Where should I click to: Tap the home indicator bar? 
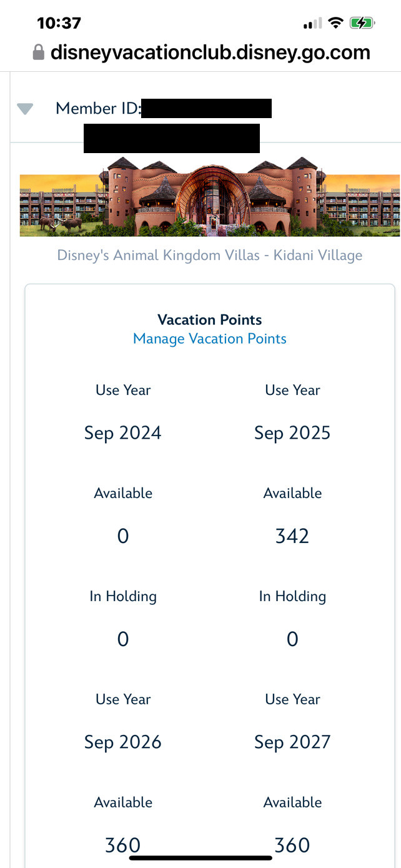click(200, 858)
